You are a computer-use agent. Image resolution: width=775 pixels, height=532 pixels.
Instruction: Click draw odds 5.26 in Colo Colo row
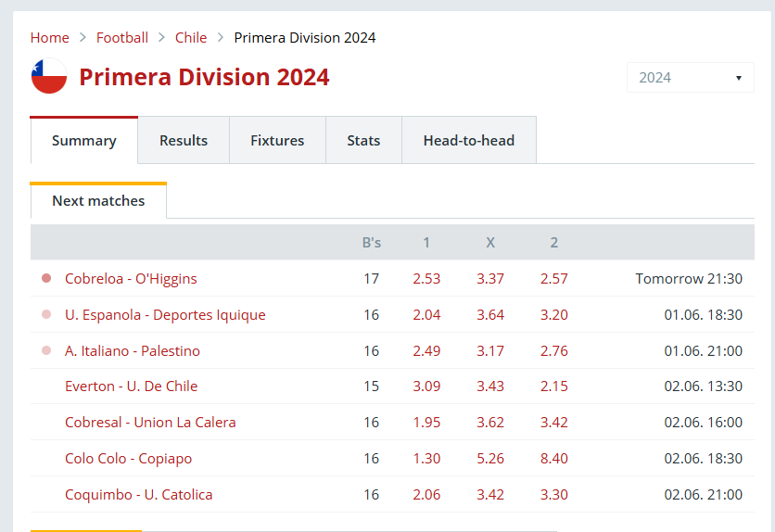coord(490,459)
